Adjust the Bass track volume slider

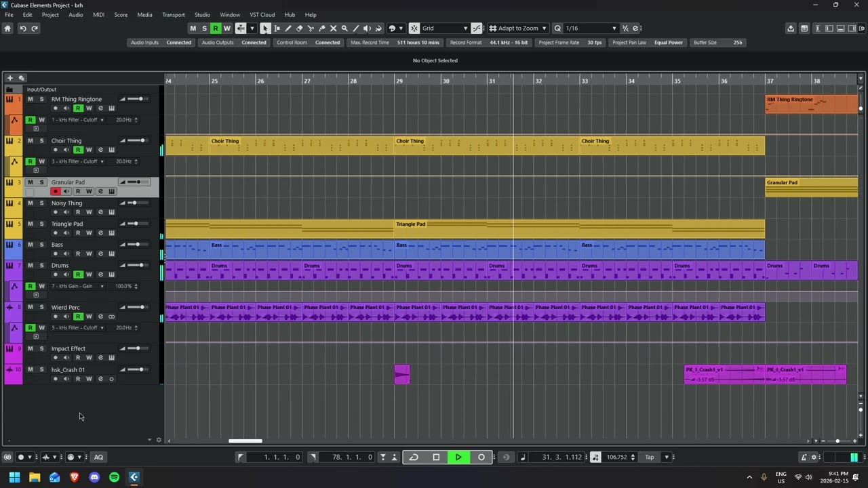136,245
